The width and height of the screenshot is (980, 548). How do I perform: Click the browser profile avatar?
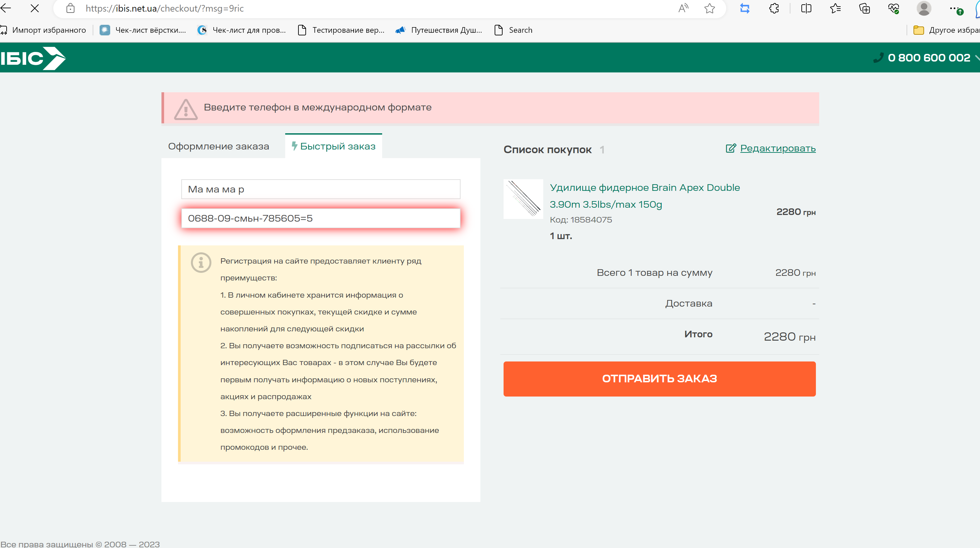(924, 8)
